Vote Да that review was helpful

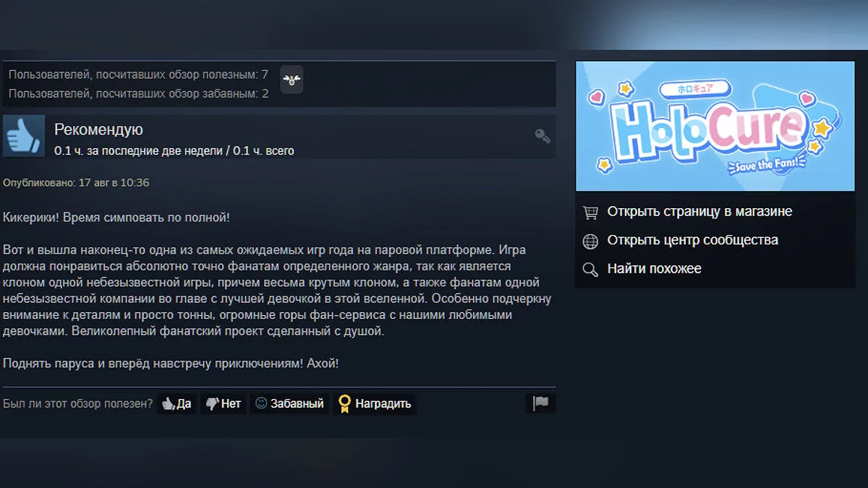176,403
